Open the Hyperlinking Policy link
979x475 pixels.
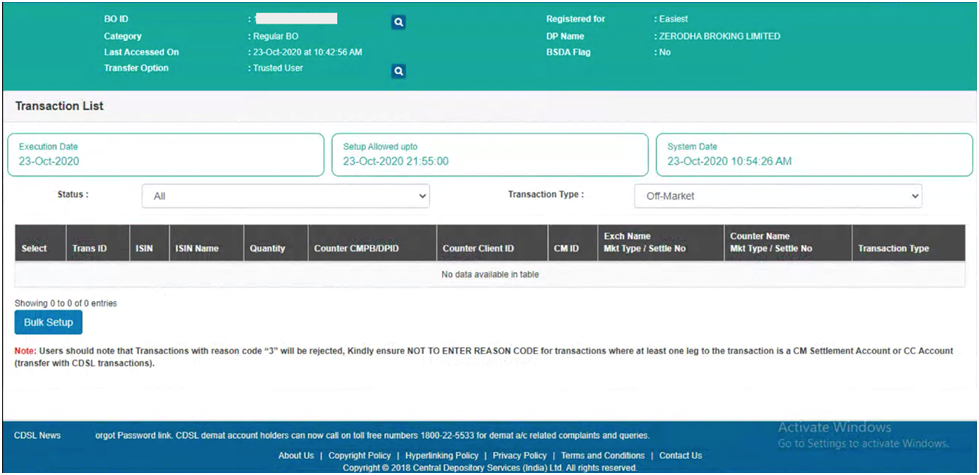(442, 456)
